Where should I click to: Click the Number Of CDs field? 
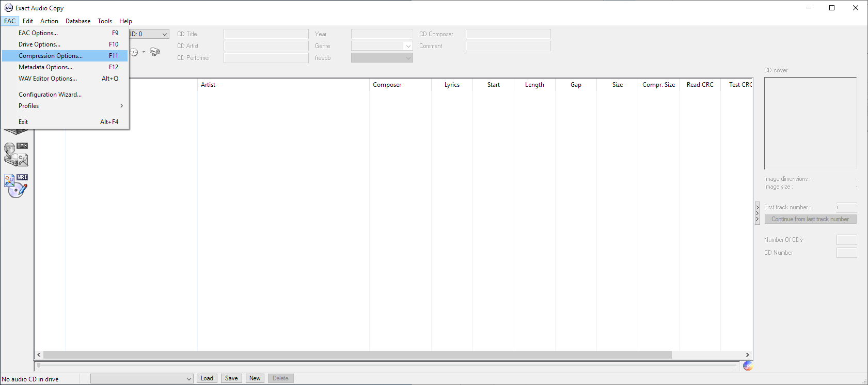pyautogui.click(x=847, y=240)
